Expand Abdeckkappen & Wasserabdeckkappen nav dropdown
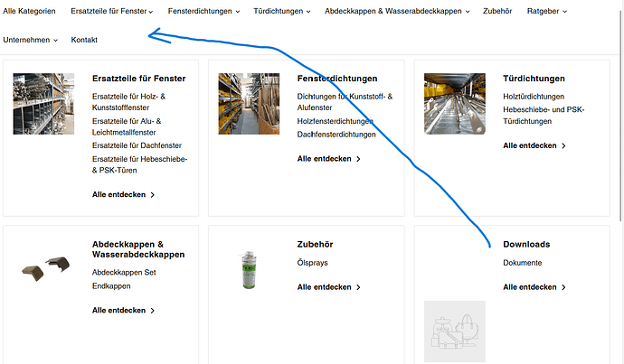The image size is (624, 364). click(397, 11)
